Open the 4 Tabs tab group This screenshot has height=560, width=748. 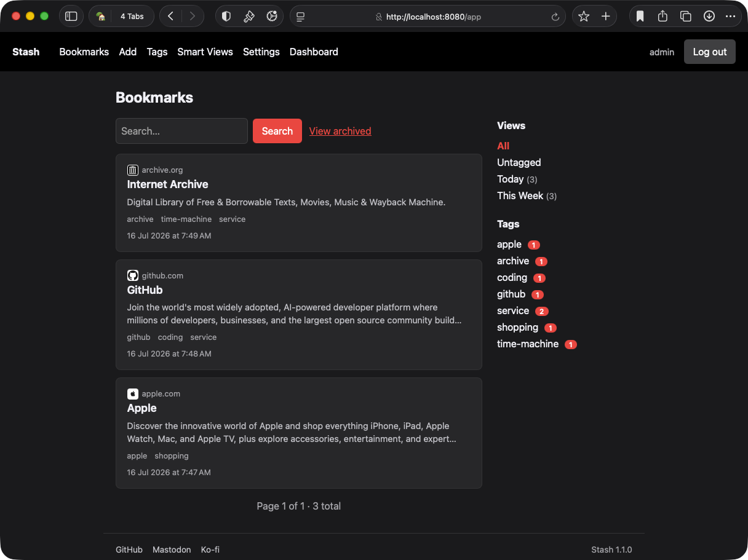[121, 17]
